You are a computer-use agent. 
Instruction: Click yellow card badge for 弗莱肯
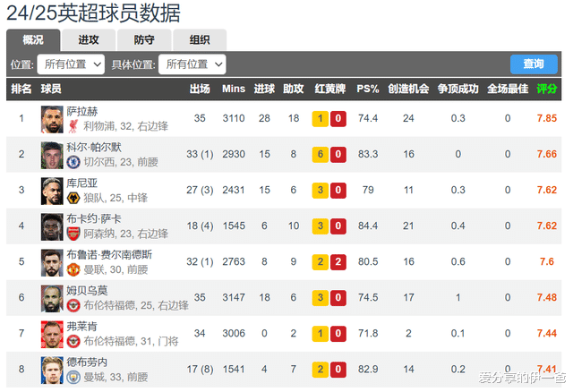coord(321,333)
